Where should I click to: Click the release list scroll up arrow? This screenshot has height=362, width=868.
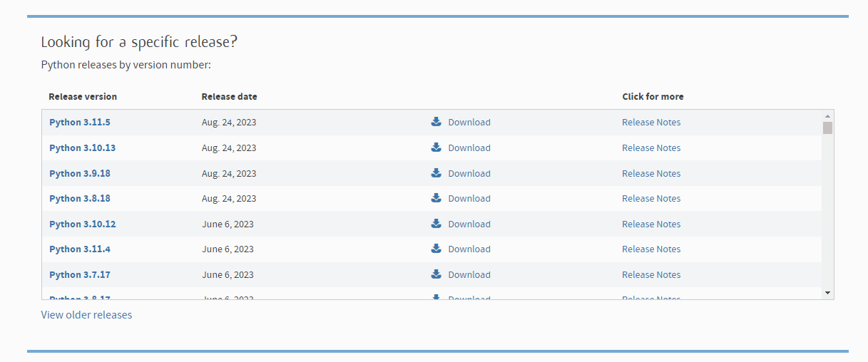point(827,115)
